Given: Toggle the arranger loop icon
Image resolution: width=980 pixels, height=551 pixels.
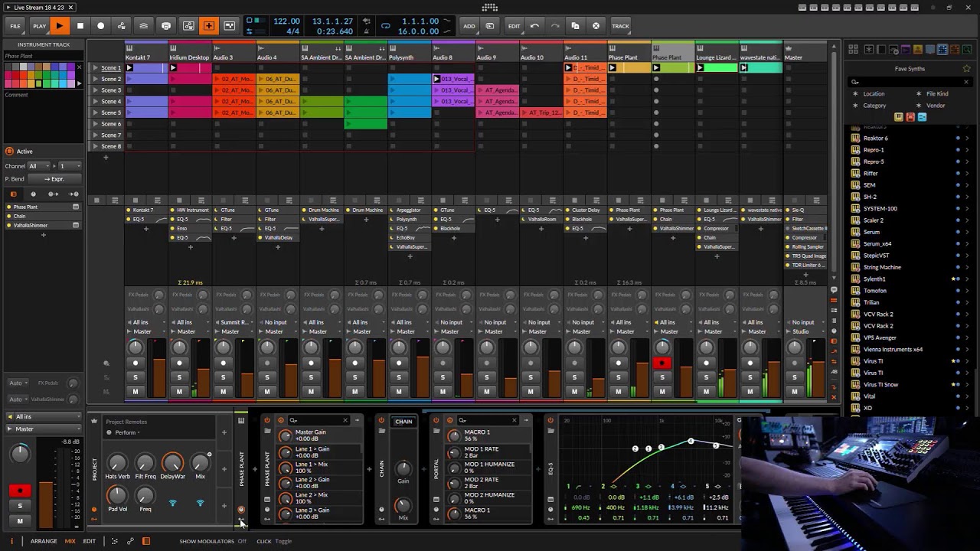Looking at the screenshot, I should (385, 26).
